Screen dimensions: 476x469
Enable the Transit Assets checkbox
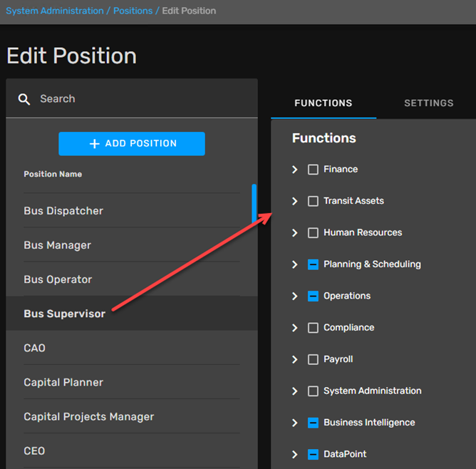pos(313,201)
